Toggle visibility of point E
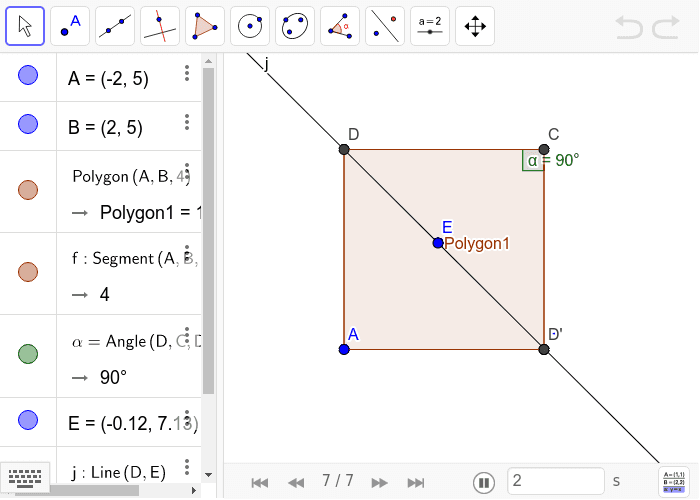 point(28,420)
